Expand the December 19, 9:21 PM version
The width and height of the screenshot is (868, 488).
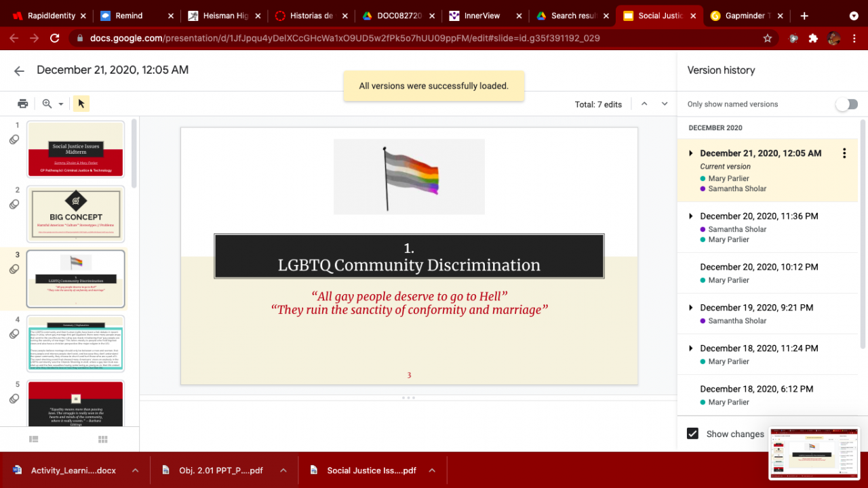pos(691,308)
